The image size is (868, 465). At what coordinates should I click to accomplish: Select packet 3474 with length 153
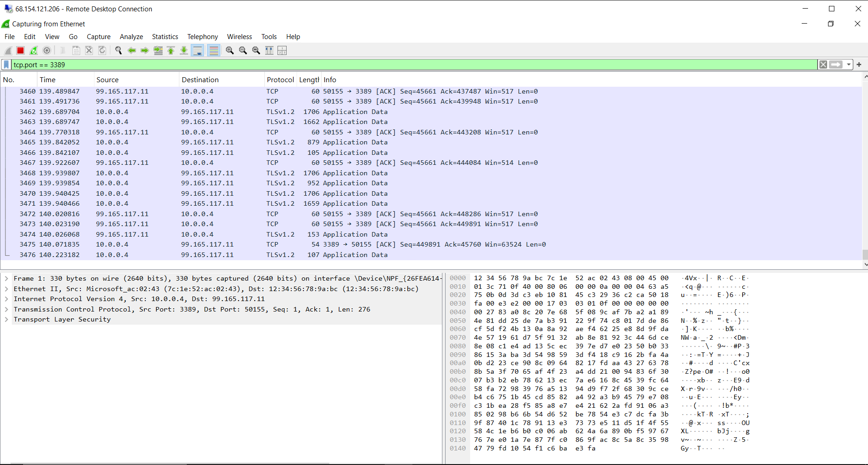point(431,234)
